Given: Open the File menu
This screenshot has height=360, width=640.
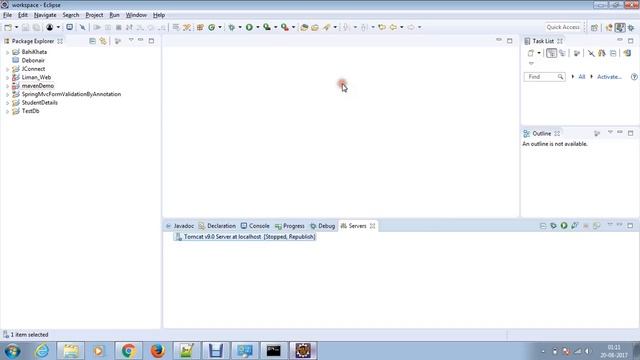Looking at the screenshot, I should point(7,15).
